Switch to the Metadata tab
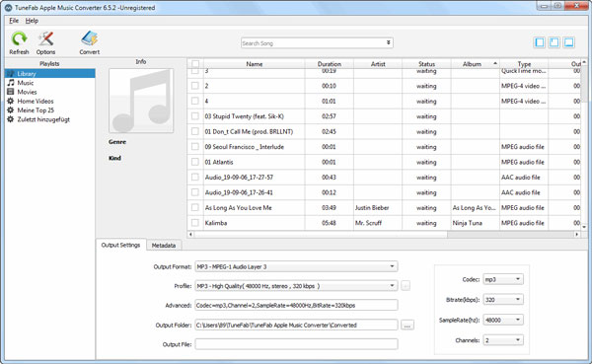592x364 pixels. click(164, 245)
